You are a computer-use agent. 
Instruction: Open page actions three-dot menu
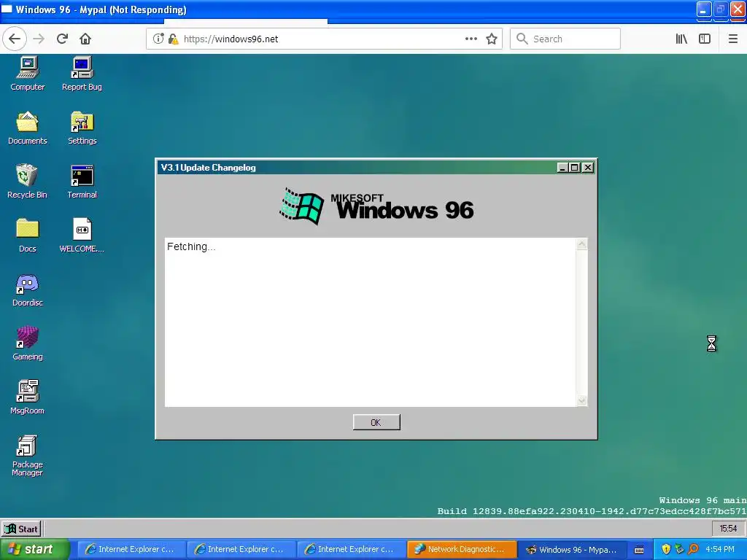[471, 39]
